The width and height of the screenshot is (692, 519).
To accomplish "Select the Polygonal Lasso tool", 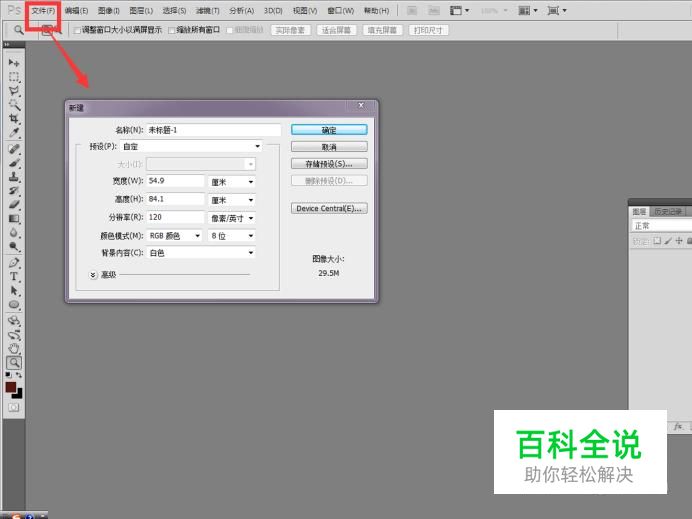I will pyautogui.click(x=14, y=91).
